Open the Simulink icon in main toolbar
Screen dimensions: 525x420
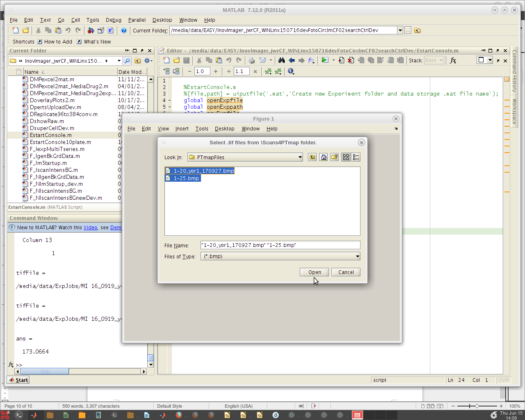point(91,30)
